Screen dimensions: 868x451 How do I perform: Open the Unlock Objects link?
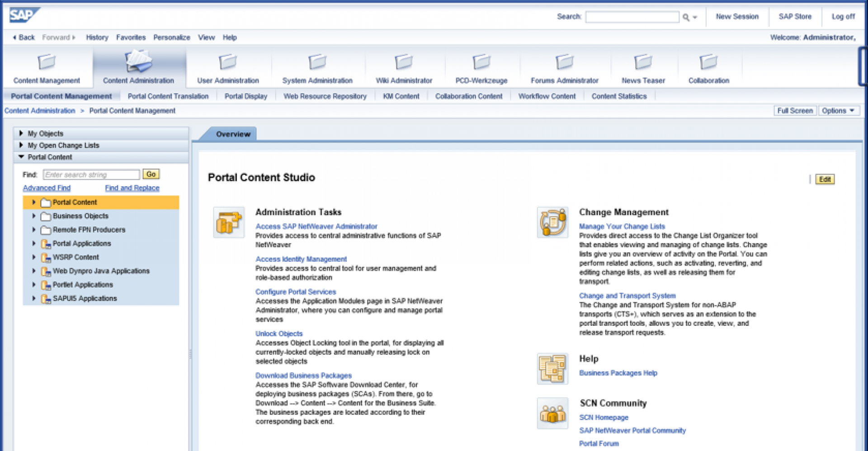[x=278, y=334]
